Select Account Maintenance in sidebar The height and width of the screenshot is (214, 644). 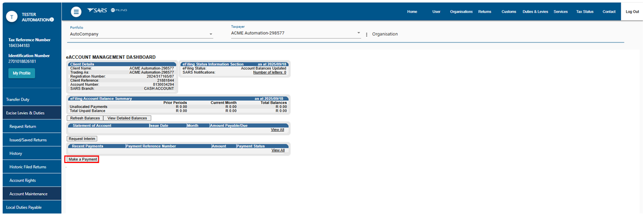(31, 194)
